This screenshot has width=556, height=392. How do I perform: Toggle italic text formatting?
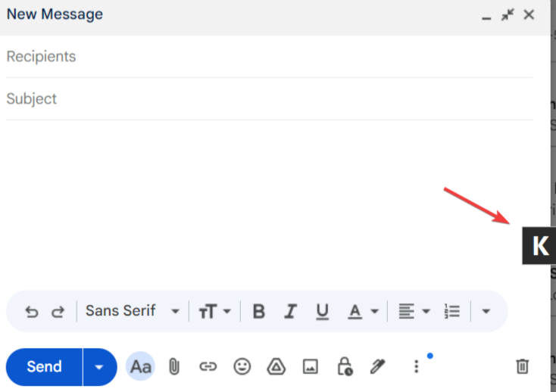[x=290, y=311]
